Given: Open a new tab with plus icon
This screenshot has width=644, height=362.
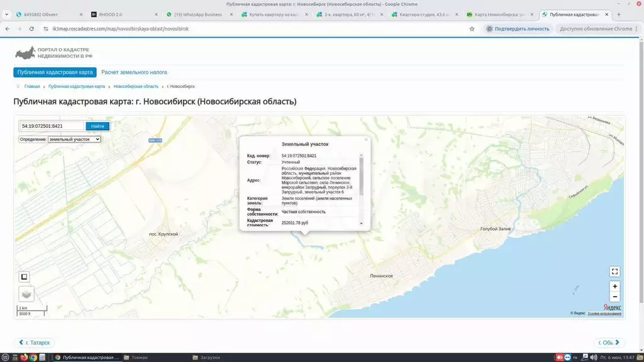Looking at the screenshot, I should [619, 14].
